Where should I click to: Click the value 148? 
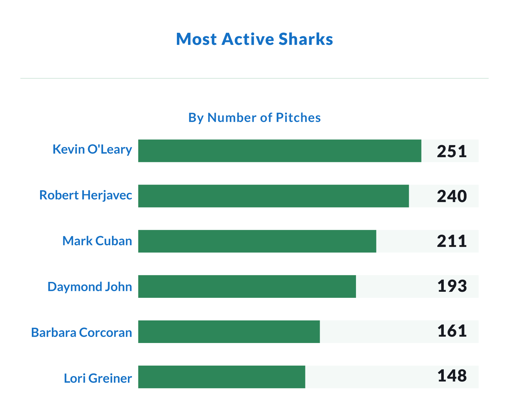pyautogui.click(x=452, y=376)
